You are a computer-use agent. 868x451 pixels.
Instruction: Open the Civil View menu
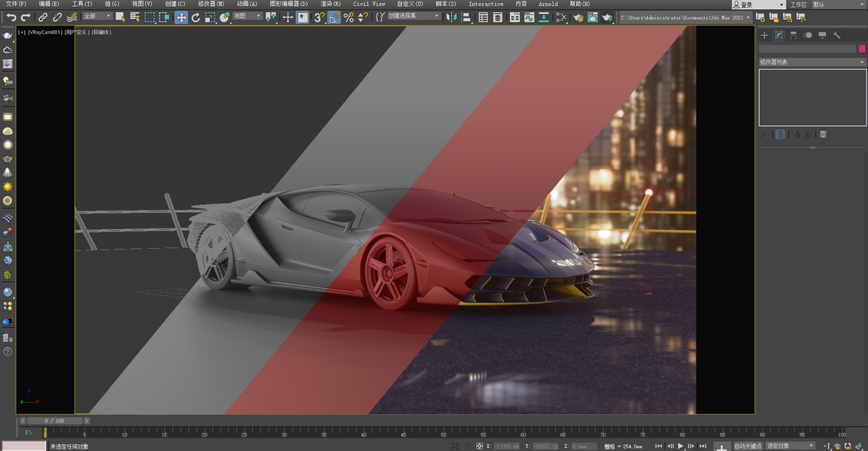[369, 4]
